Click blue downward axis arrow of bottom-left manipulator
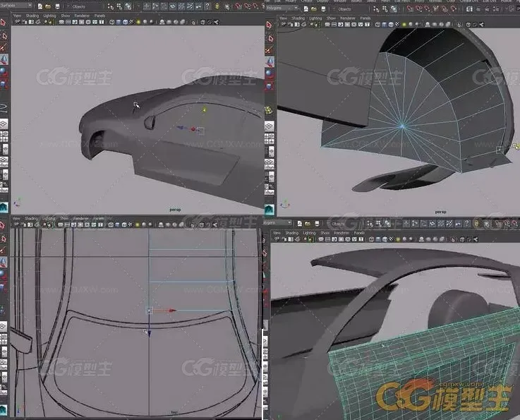Viewport: 520px width, 420px height. (x=150, y=334)
